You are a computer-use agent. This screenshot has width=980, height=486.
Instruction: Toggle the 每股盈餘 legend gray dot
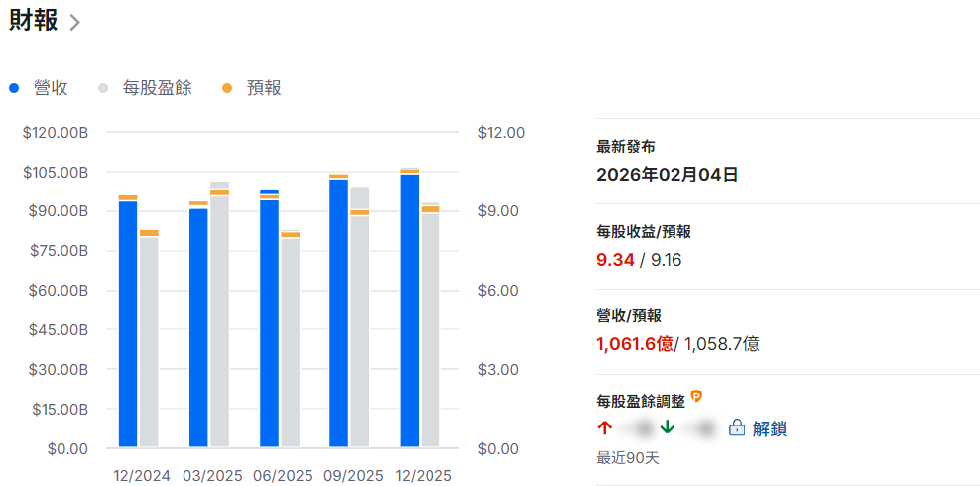click(104, 88)
